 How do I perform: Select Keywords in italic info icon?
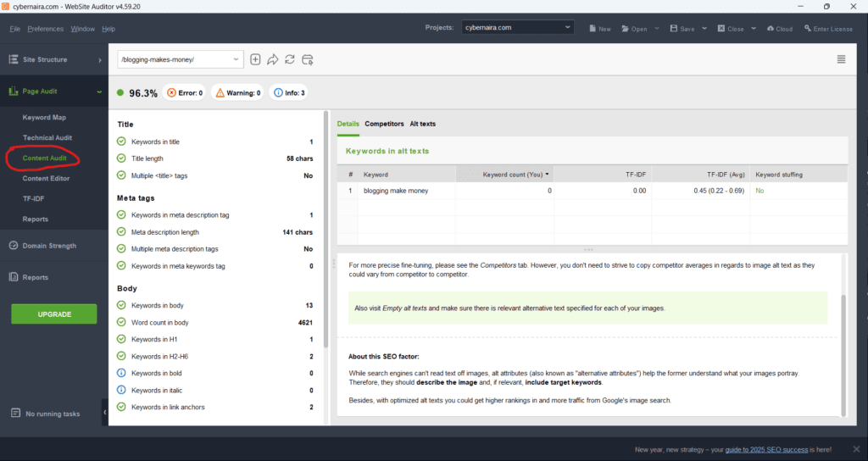point(121,390)
